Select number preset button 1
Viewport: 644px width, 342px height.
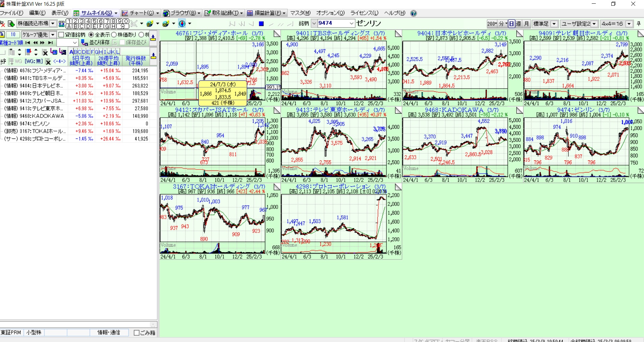click(69, 21)
